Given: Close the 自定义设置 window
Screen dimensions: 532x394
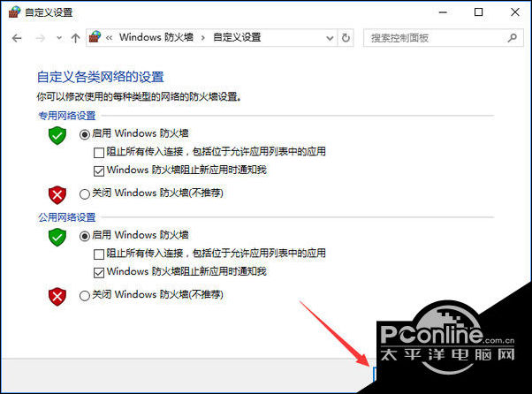Looking at the screenshot, I should tap(514, 12).
